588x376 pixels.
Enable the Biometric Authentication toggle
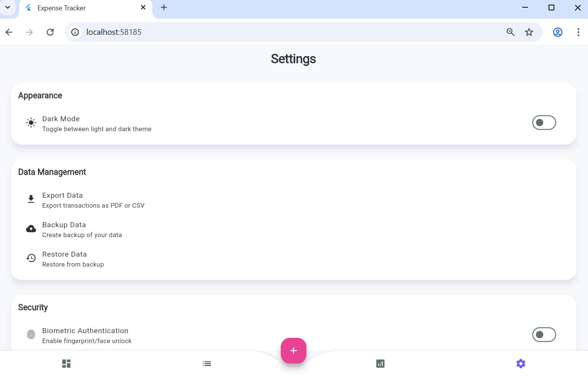(544, 334)
